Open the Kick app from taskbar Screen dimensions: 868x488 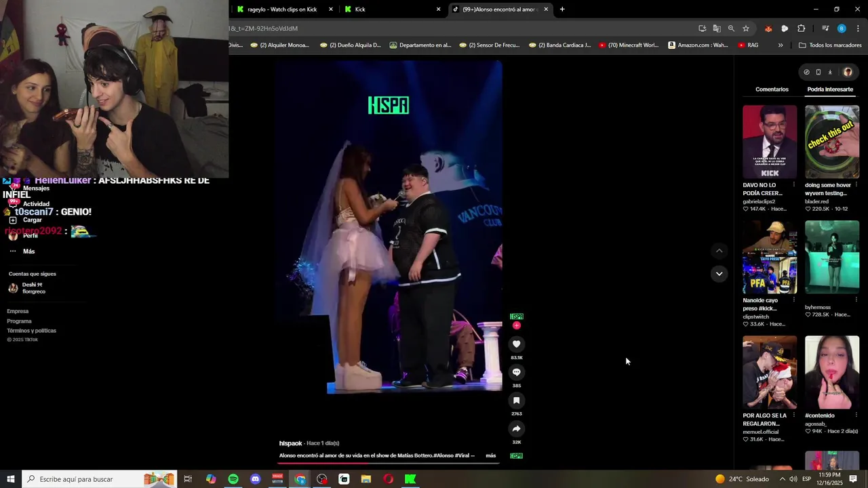(x=410, y=479)
